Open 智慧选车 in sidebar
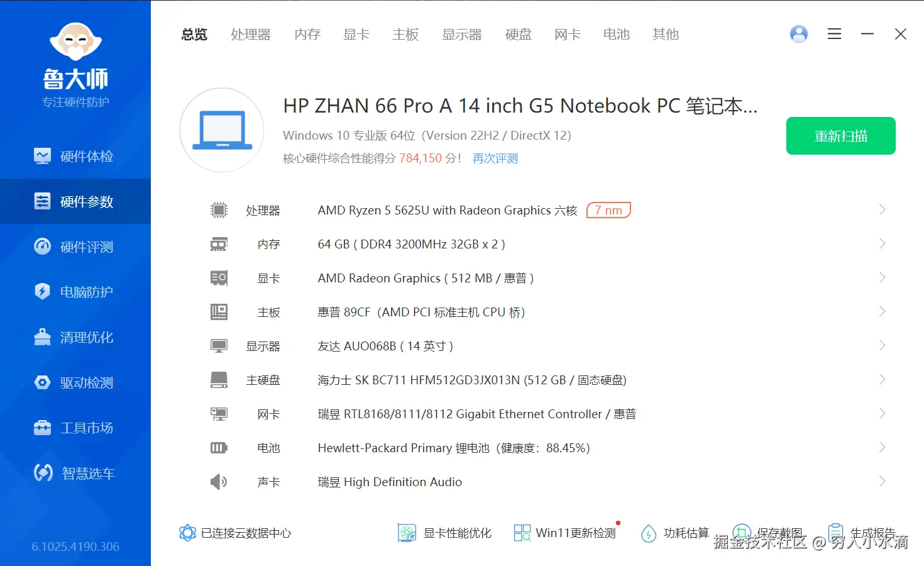The width and height of the screenshot is (924, 566). coord(75,473)
